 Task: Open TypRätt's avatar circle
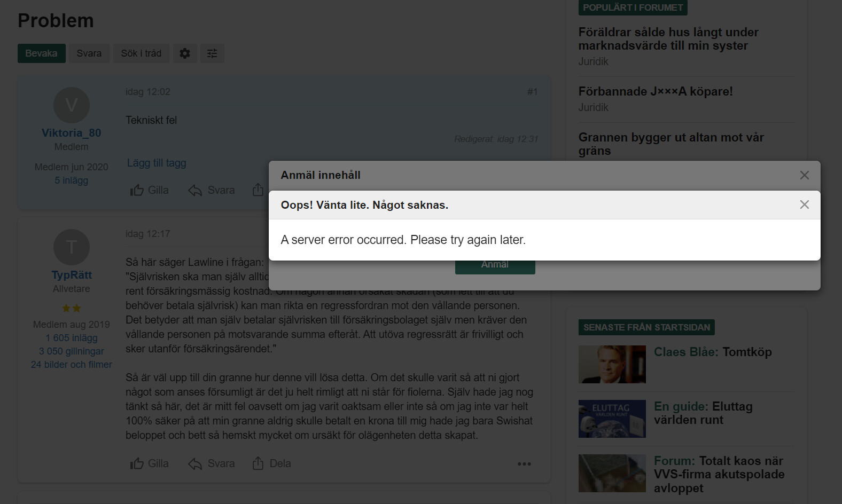[x=72, y=247]
